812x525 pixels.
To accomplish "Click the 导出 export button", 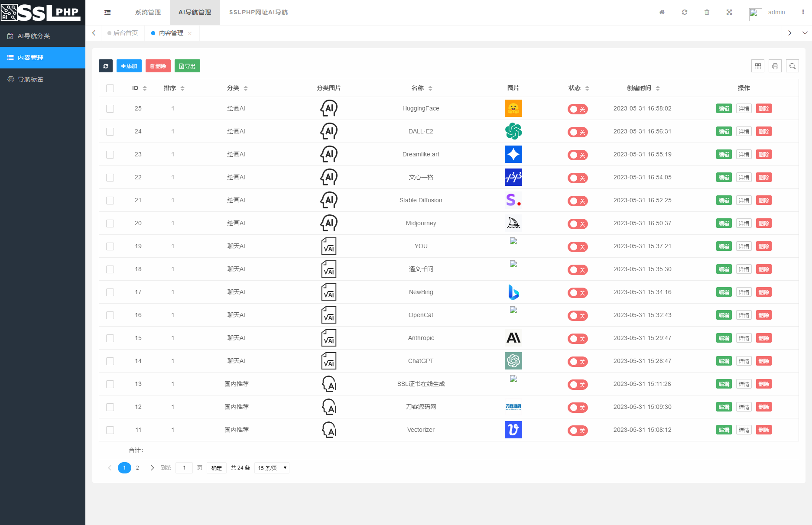I will point(187,66).
